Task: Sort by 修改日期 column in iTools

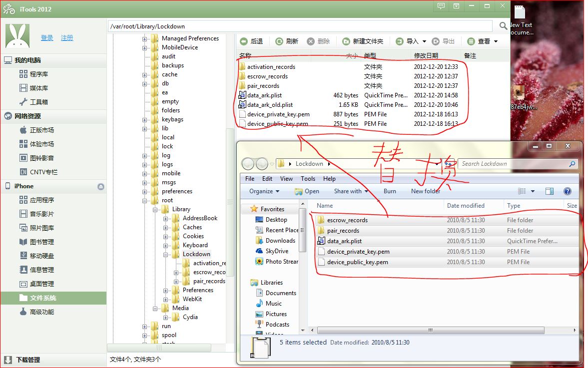Action: click(x=426, y=55)
